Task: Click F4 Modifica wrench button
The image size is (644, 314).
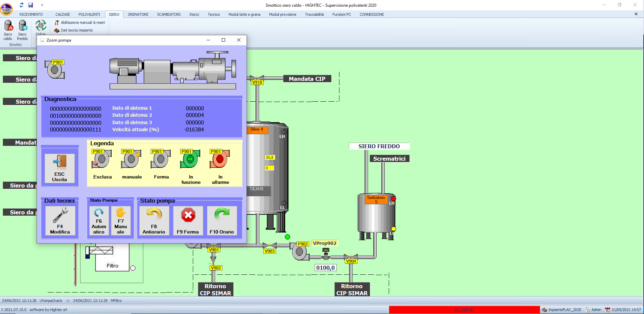Action: (x=60, y=220)
